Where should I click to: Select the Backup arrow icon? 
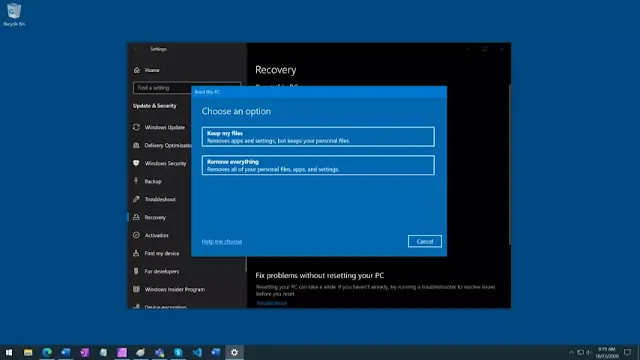136,181
